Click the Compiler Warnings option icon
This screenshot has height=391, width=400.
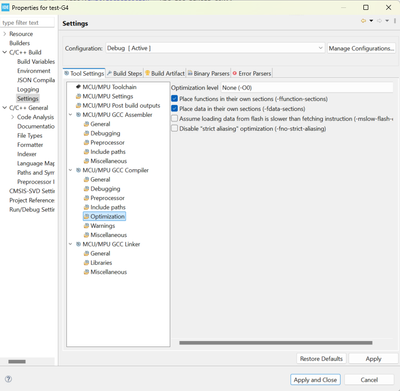[x=86, y=226]
